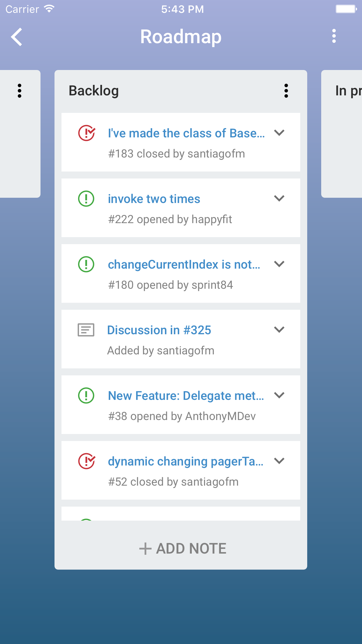Tap the open issue icon for #180
362x644 pixels.
click(86, 264)
